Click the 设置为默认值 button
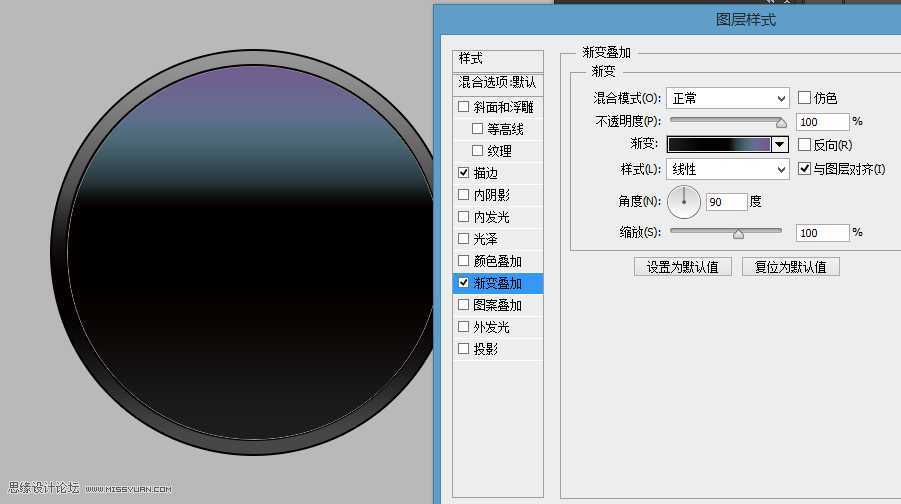The height and width of the screenshot is (504, 901). [x=683, y=267]
